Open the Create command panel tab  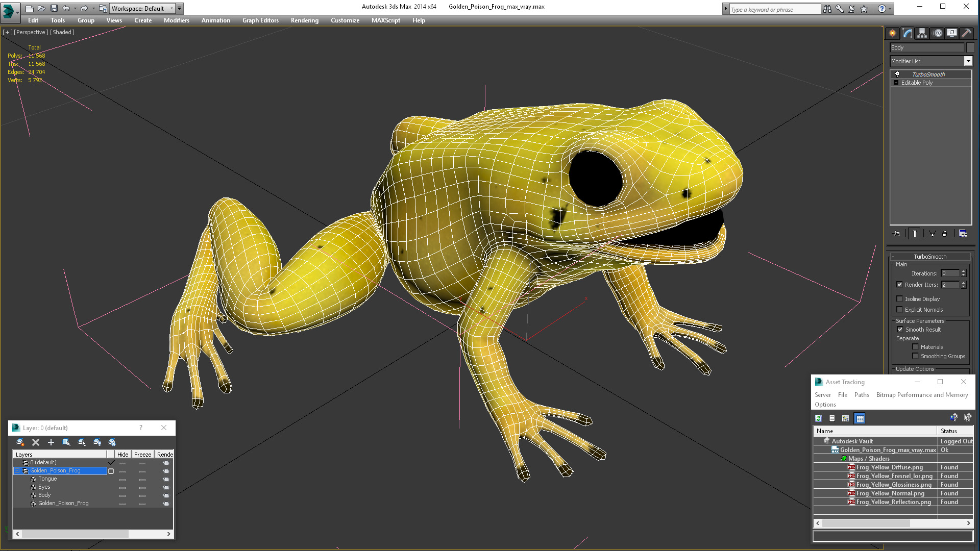coord(892,33)
